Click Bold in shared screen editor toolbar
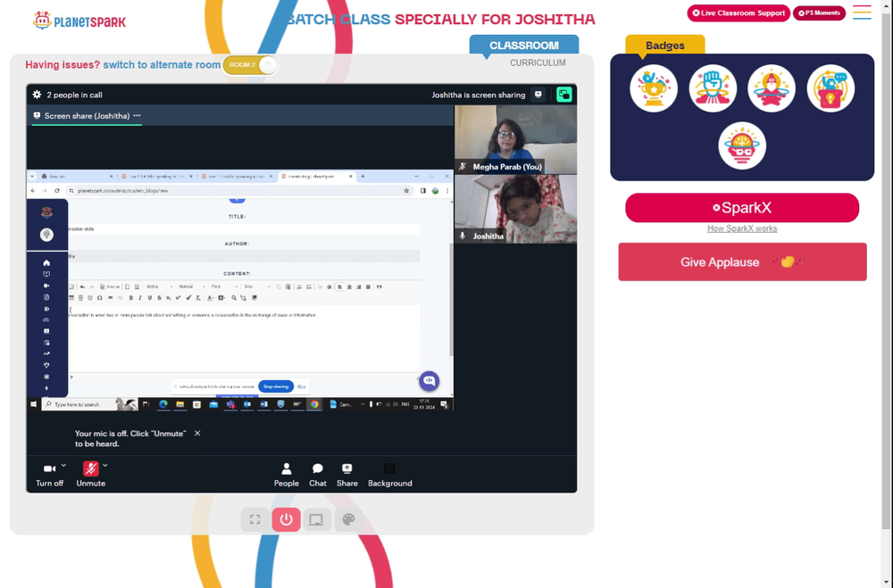 pyautogui.click(x=131, y=298)
